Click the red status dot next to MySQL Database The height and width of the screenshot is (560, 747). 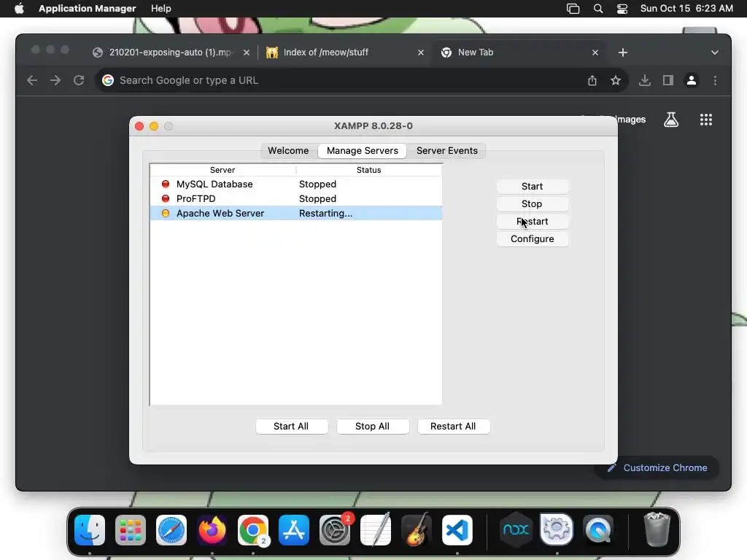(166, 184)
